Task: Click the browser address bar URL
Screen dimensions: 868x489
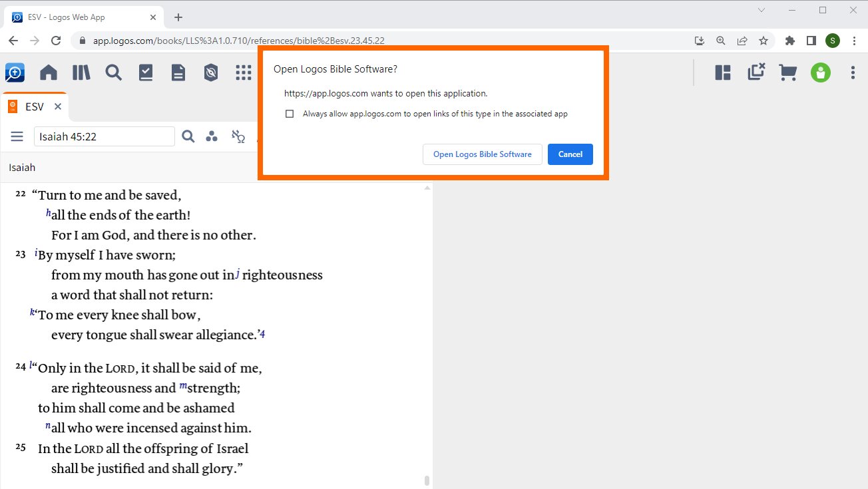Action: [x=239, y=41]
